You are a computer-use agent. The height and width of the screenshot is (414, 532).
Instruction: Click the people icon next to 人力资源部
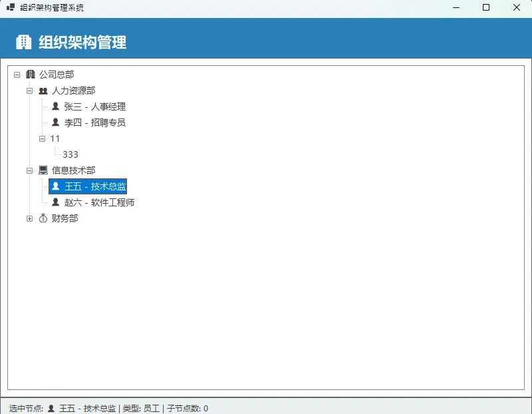pos(43,91)
